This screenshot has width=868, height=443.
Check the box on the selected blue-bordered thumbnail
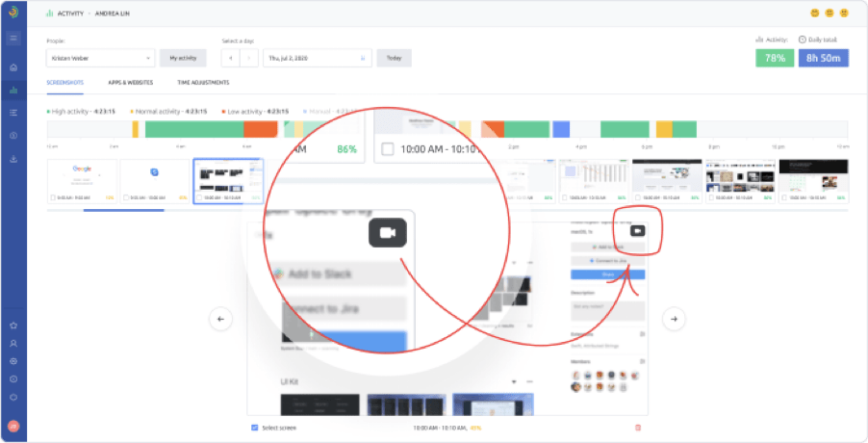pyautogui.click(x=199, y=197)
